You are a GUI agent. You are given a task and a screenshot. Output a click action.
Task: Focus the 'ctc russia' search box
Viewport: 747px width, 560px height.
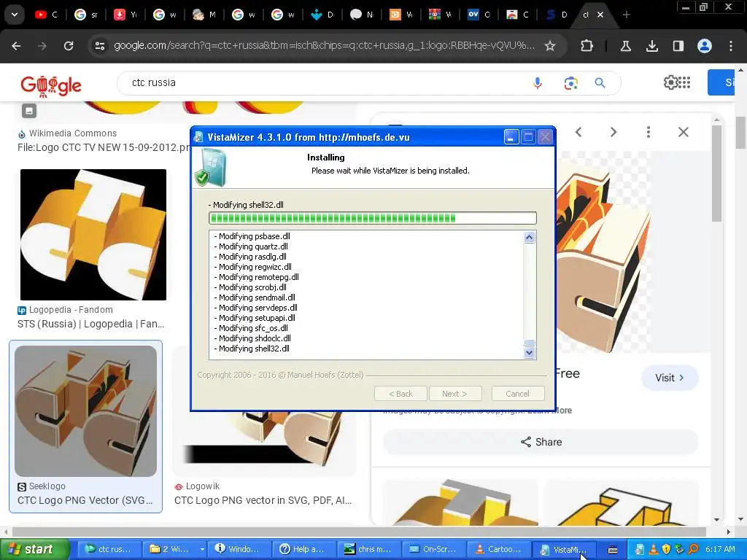324,83
